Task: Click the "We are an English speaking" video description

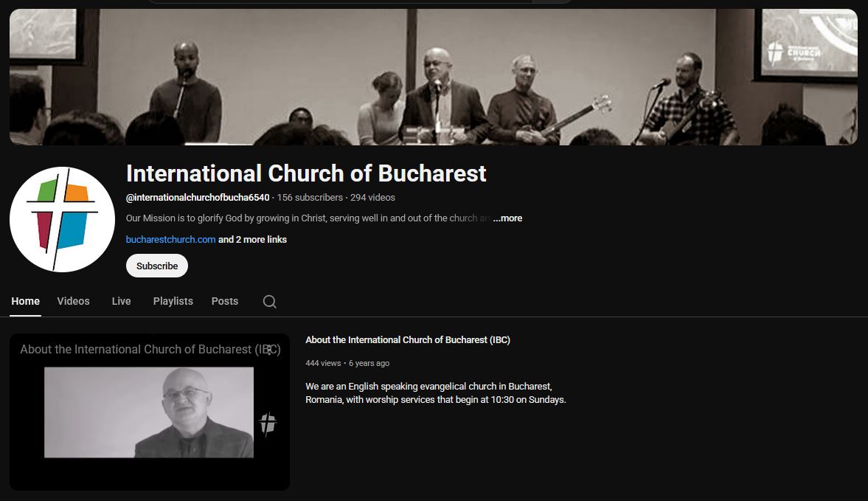Action: point(436,393)
